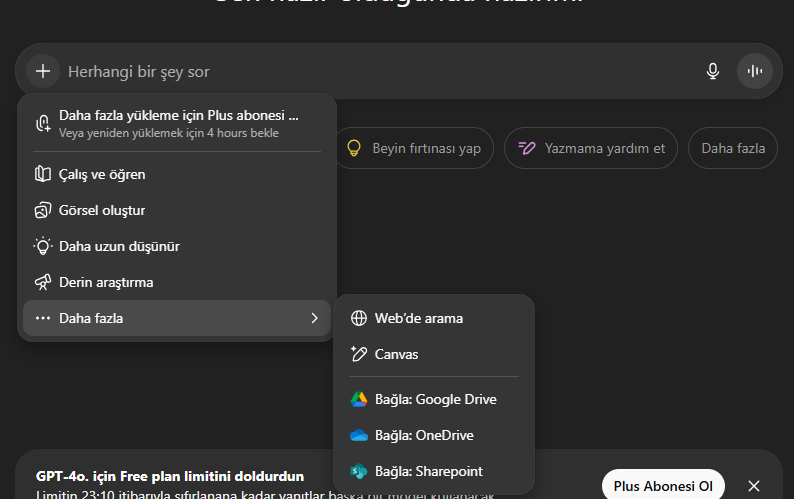Click the Yazmama yardım et suggestion
794x499 pixels.
[x=590, y=148]
